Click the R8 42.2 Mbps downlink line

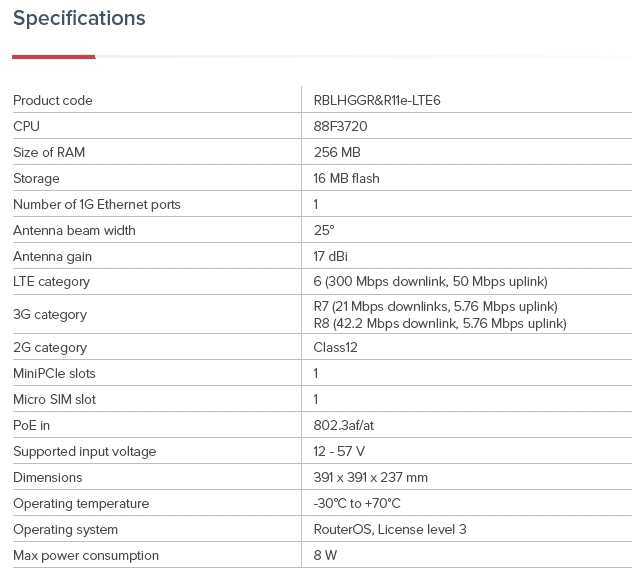440,323
